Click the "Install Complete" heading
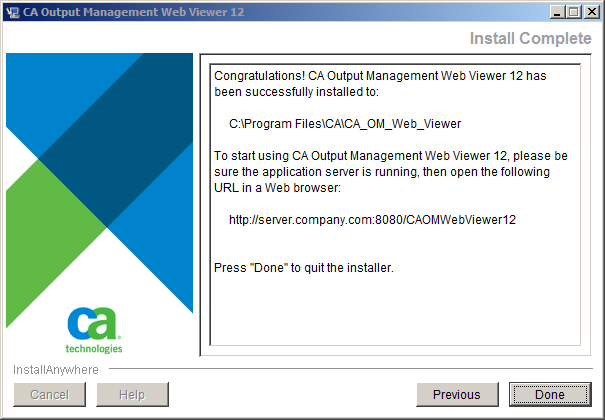 531,38
